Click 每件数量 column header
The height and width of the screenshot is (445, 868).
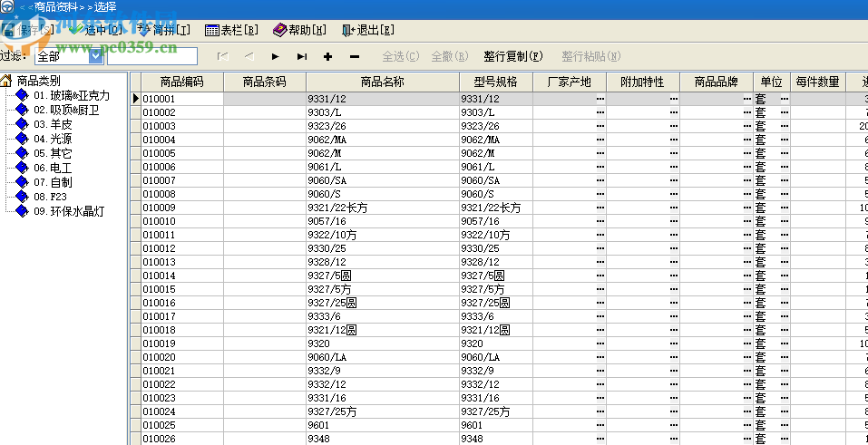(x=817, y=82)
